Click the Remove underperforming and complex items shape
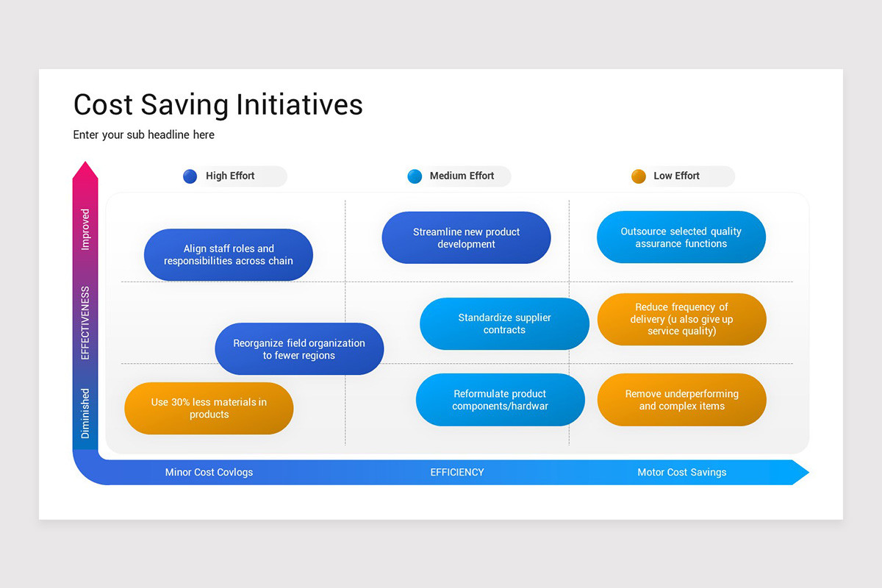The image size is (882, 588). click(x=681, y=400)
